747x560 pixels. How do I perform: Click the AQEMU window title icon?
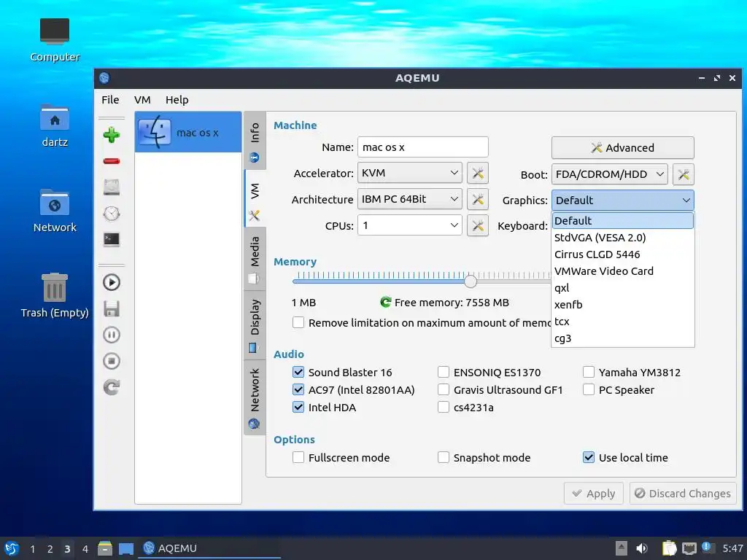(x=104, y=78)
